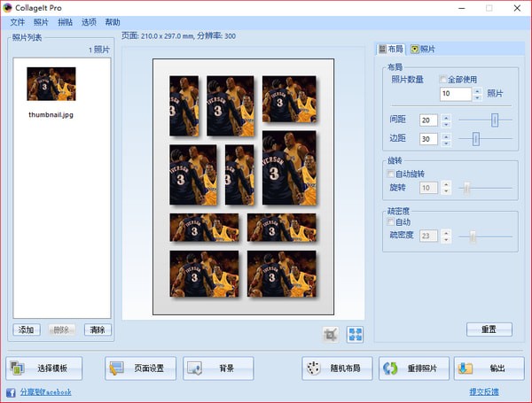The width and height of the screenshot is (532, 403).
Task: Click the refresh arrows icon on 重排照片
Action: click(x=390, y=368)
